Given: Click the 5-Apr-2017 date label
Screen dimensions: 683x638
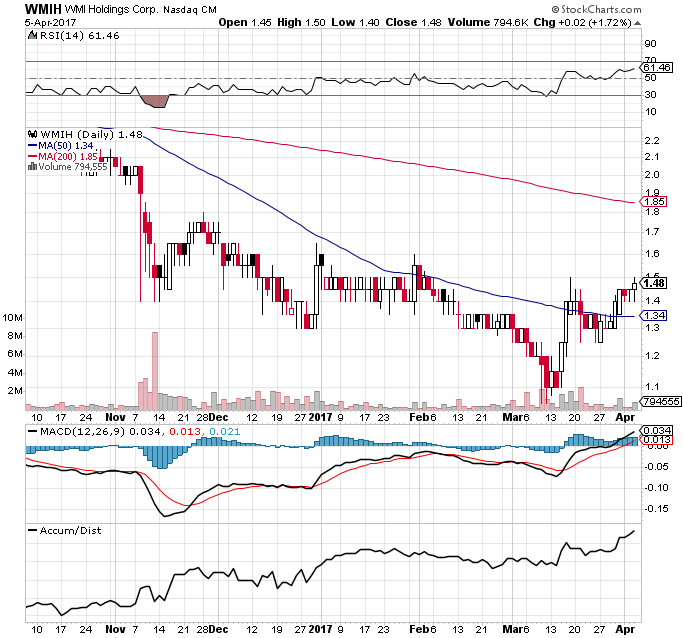Looking at the screenshot, I should 50,22.
